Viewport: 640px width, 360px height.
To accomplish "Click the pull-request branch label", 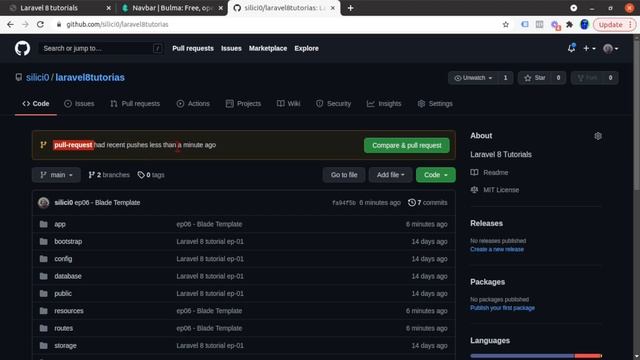I will pos(73,145).
